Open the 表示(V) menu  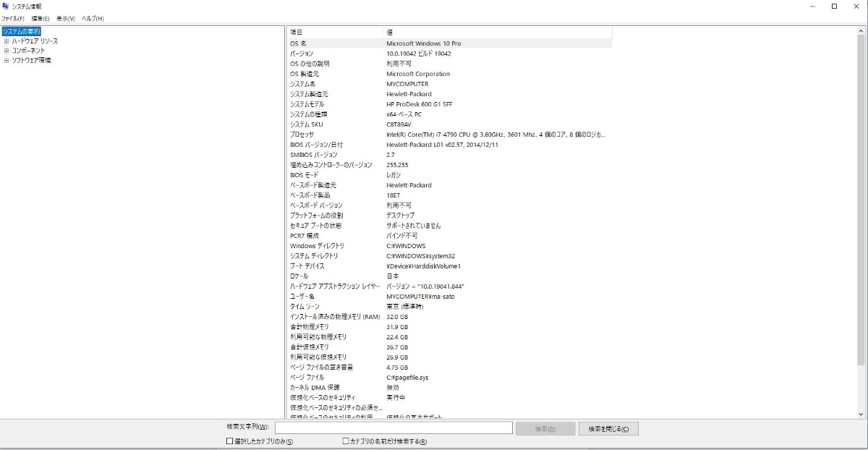click(66, 19)
